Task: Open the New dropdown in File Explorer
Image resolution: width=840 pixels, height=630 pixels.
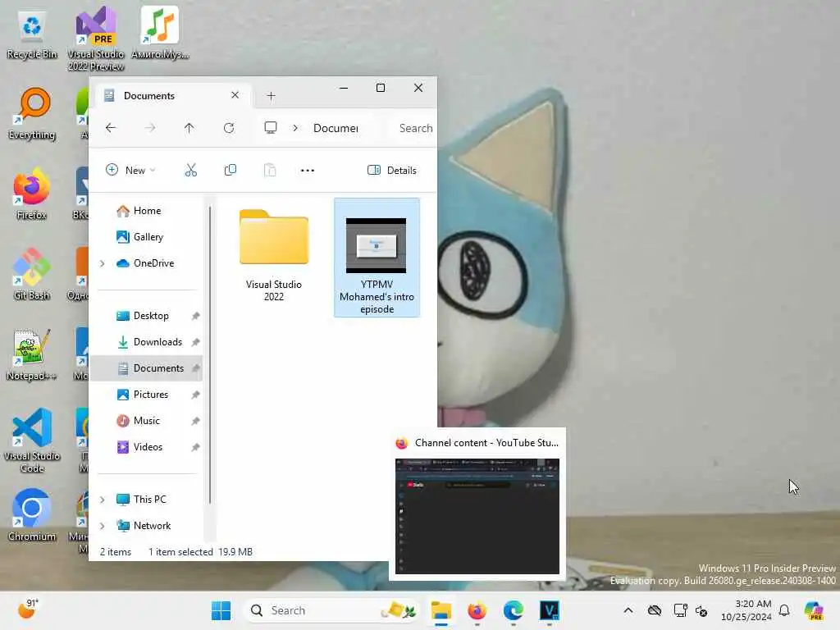Action: (130, 171)
